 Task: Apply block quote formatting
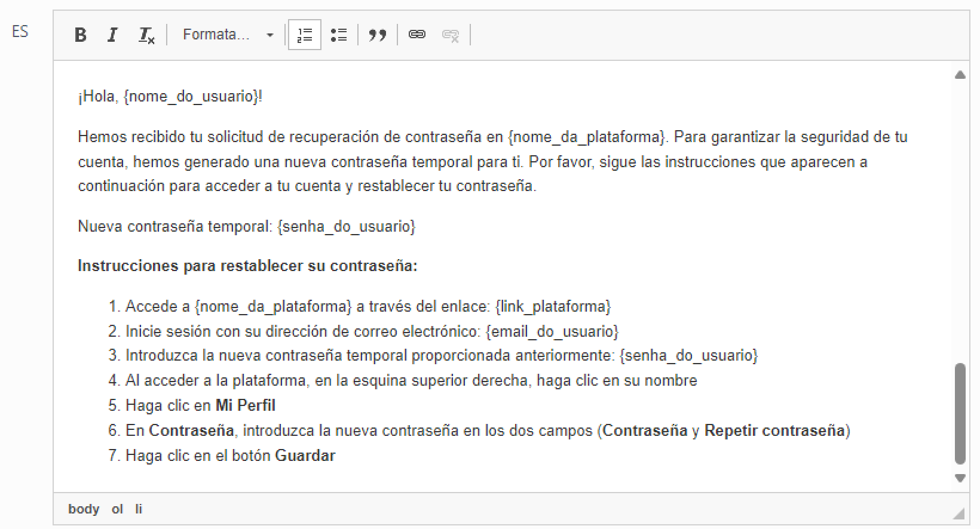(377, 35)
